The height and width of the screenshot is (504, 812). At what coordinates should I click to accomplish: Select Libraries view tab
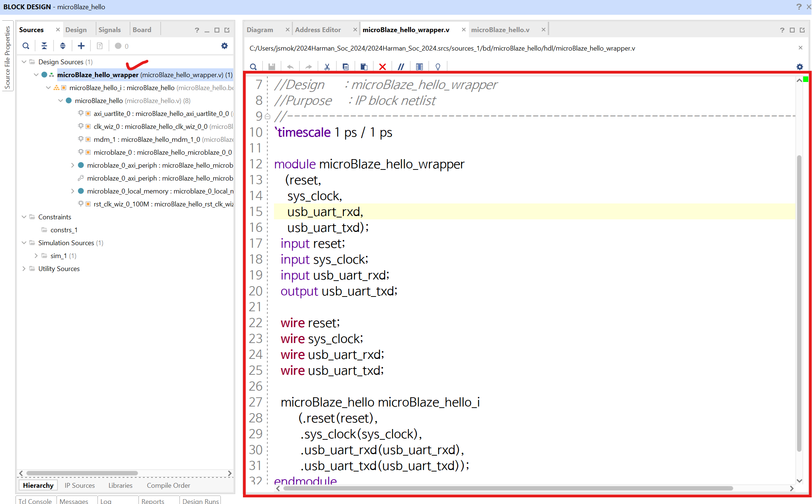pos(120,485)
